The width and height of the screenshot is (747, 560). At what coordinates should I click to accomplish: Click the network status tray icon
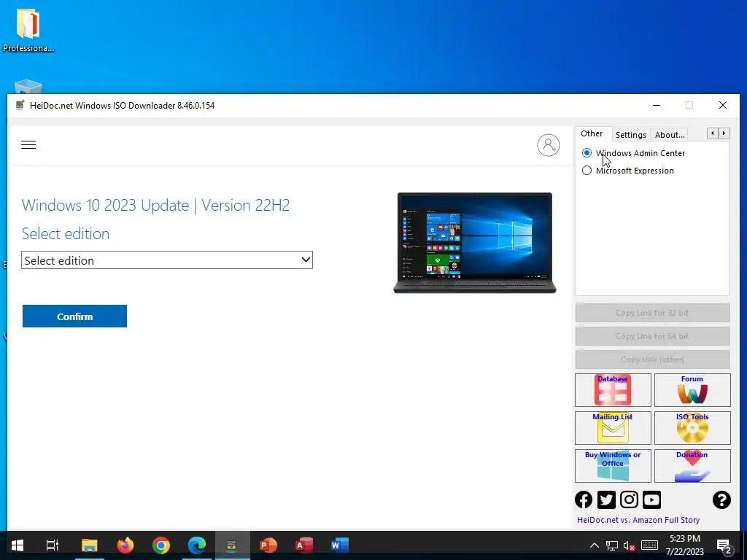(612, 545)
